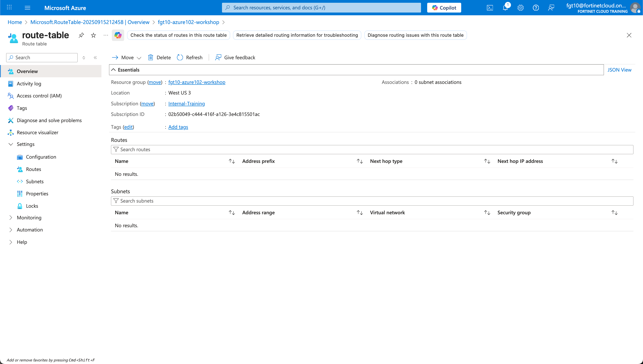Click inside the Search routes field

pyautogui.click(x=200, y=149)
